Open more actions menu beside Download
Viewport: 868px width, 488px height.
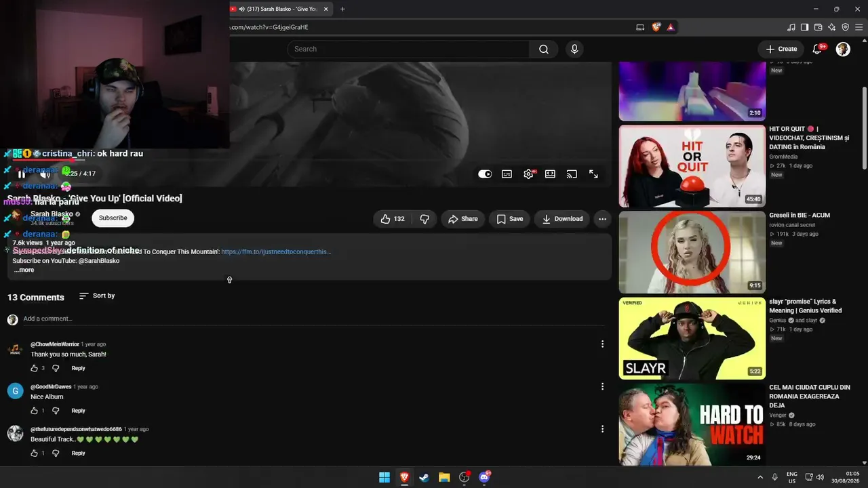point(602,219)
